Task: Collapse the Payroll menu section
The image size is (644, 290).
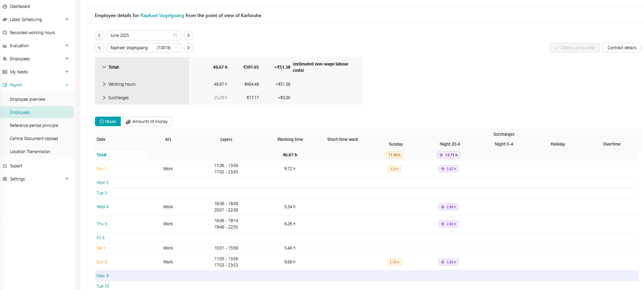Action: click(67, 85)
